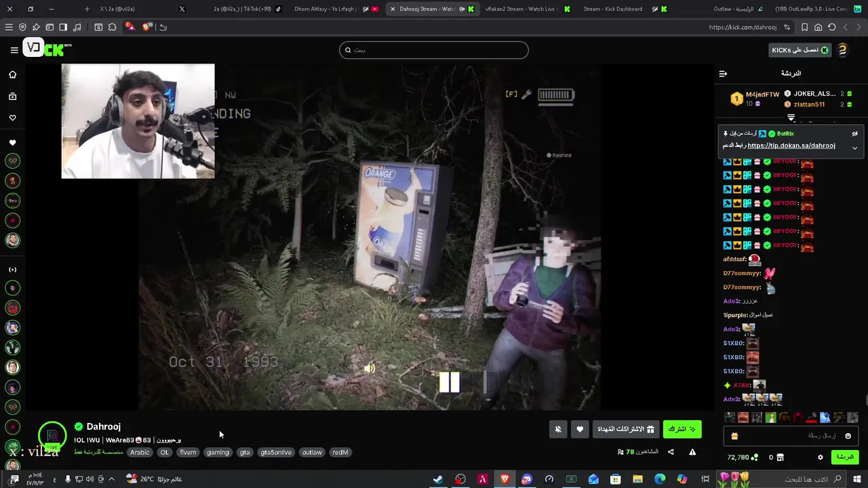
Task: Open the tip.dokan.sa/dahrooj link
Action: 791,146
